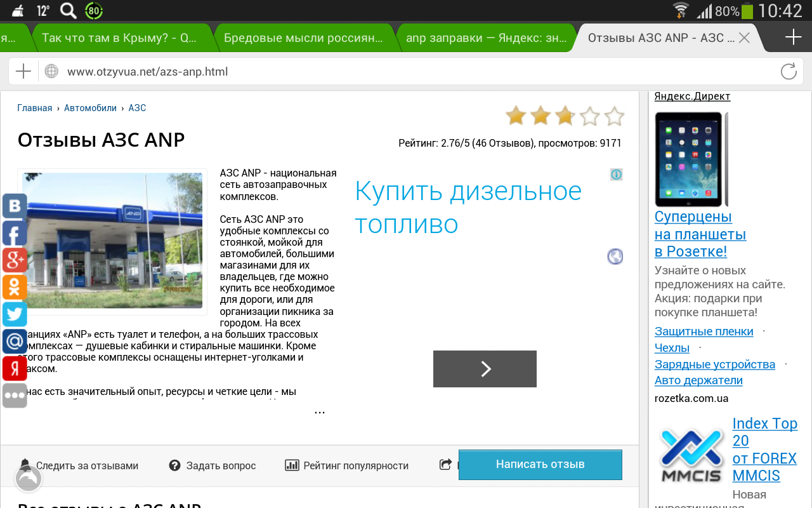Open 'Рейтинг популярности' link
Viewport: 812px width, 508px height.
(x=355, y=465)
